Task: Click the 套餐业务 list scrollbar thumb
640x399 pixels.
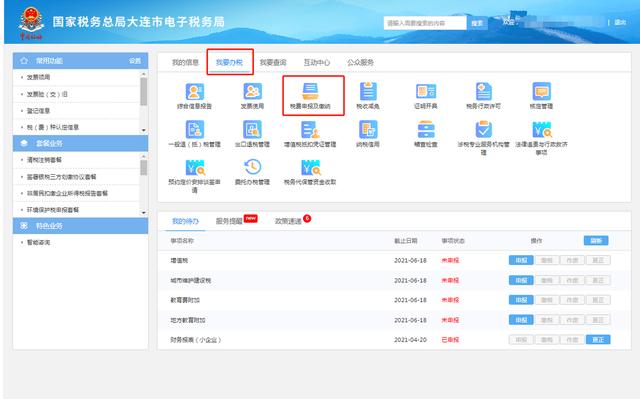Action: tap(144, 167)
